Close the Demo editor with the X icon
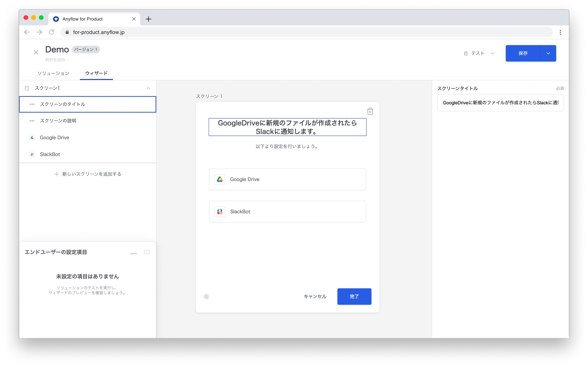The image size is (588, 366). pos(36,52)
